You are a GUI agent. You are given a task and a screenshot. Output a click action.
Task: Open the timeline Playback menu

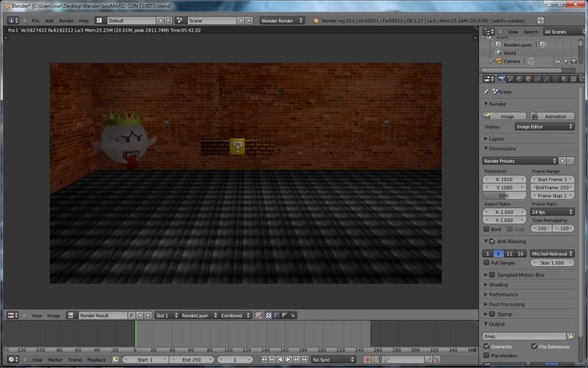click(96, 360)
